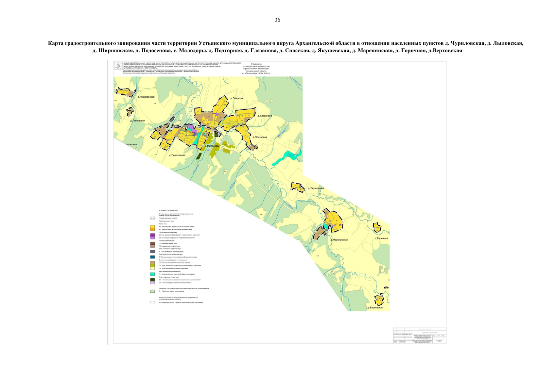Pick the teal Т1 transport zone legend swatch
Viewport: 555px width, 392px height.
coord(152,257)
